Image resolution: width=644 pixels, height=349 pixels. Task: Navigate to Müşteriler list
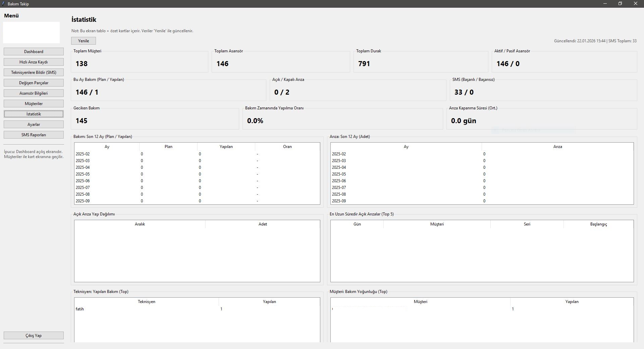click(34, 104)
